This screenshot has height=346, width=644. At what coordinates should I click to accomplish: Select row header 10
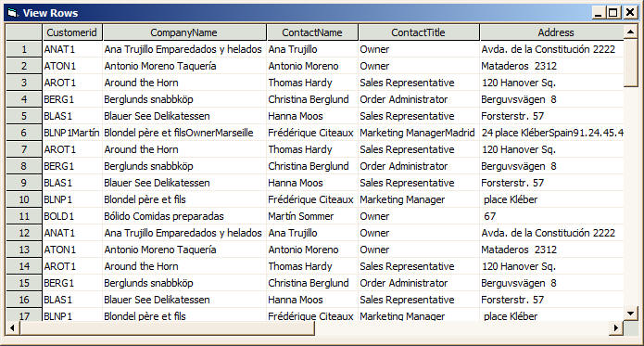pyautogui.click(x=24, y=199)
